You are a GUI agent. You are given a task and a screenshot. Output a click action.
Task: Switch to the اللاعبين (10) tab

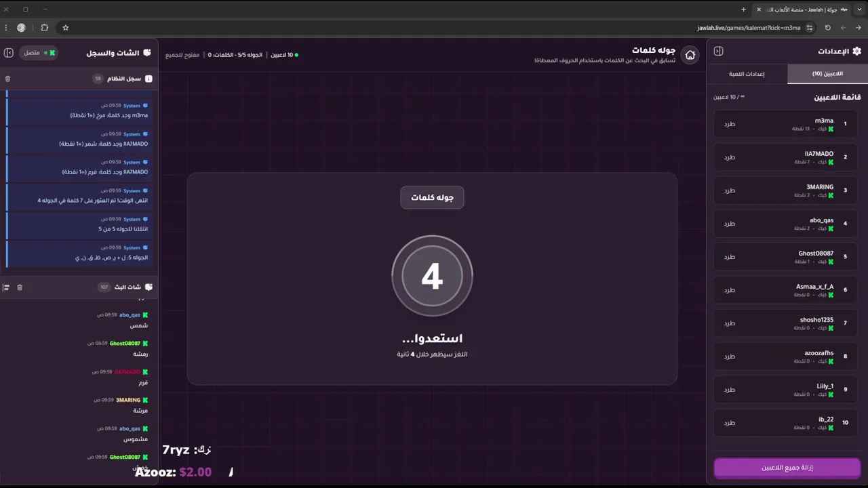[827, 74]
